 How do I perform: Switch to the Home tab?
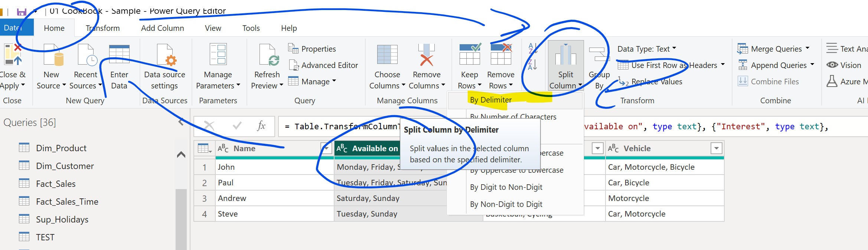[x=54, y=28]
